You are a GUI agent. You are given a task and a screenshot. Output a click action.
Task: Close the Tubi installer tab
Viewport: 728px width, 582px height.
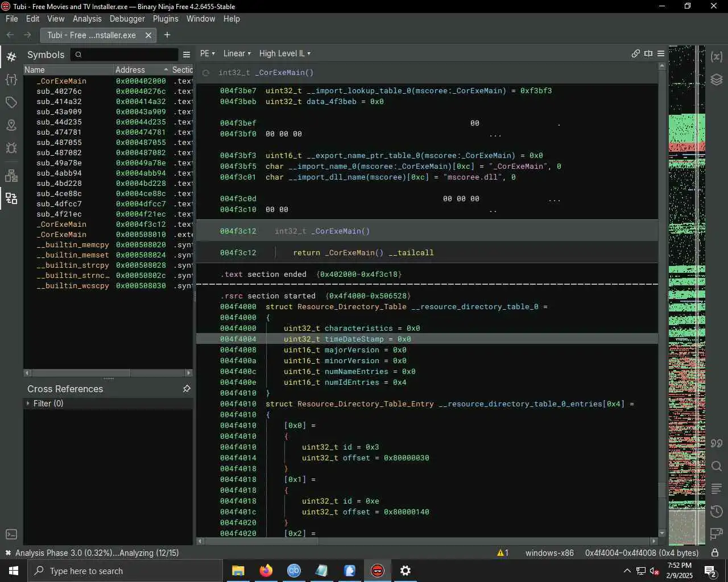click(148, 35)
